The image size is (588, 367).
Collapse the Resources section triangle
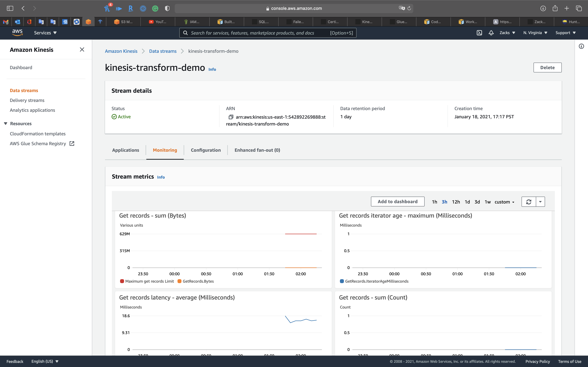tap(6, 124)
